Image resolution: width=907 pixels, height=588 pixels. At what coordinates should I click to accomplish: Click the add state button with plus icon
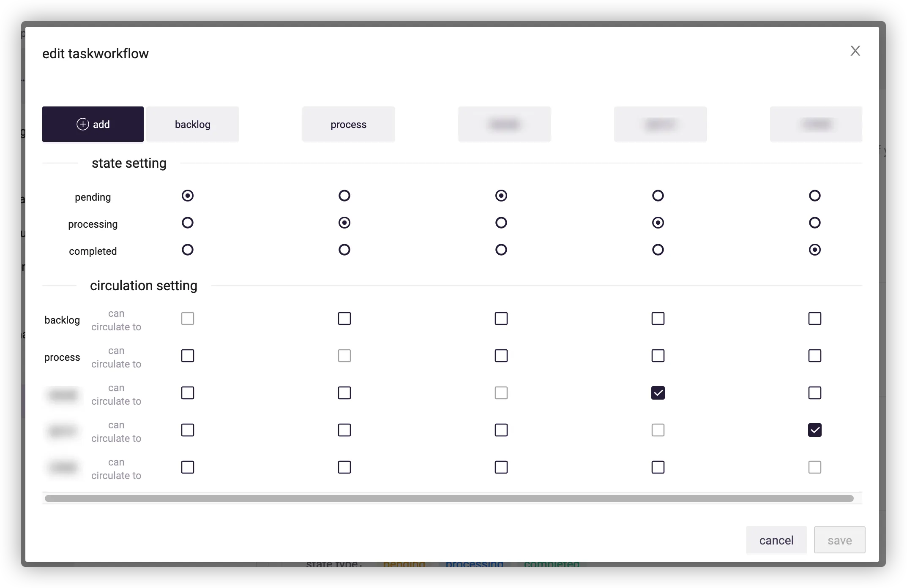click(x=93, y=124)
